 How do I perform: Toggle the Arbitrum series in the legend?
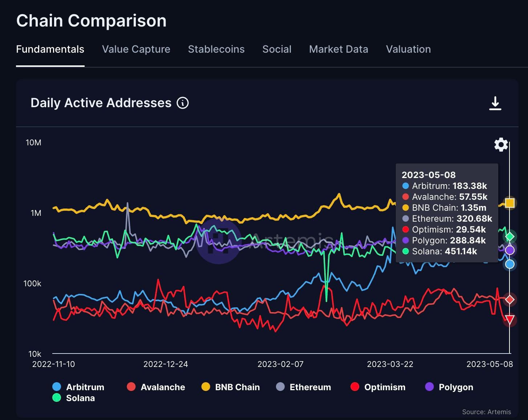78,387
